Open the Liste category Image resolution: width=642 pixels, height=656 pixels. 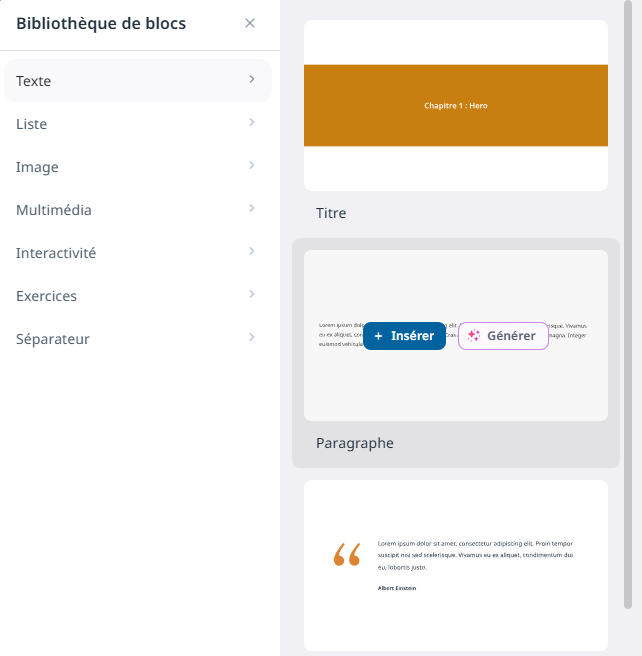138,123
